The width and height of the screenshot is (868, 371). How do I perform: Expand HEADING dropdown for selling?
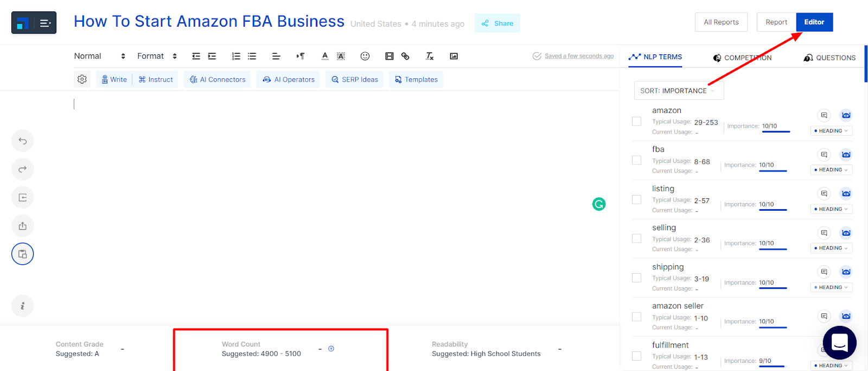pos(832,248)
